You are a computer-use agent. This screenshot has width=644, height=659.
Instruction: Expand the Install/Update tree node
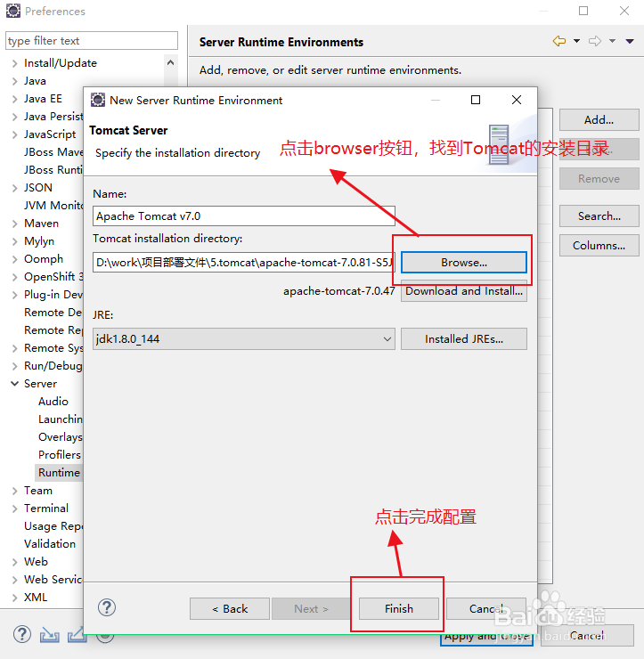click(15, 63)
